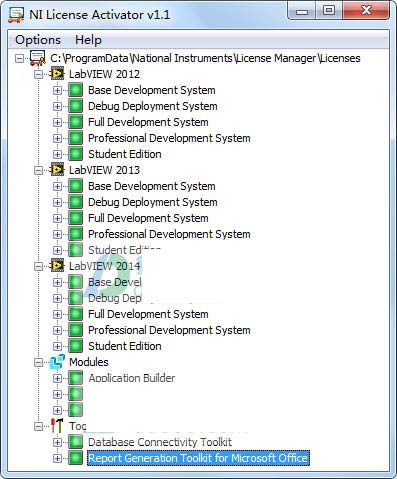Image resolution: width=397 pixels, height=479 pixels.
Task: Select Student Edition under LabVIEW 2012
Action: point(125,154)
